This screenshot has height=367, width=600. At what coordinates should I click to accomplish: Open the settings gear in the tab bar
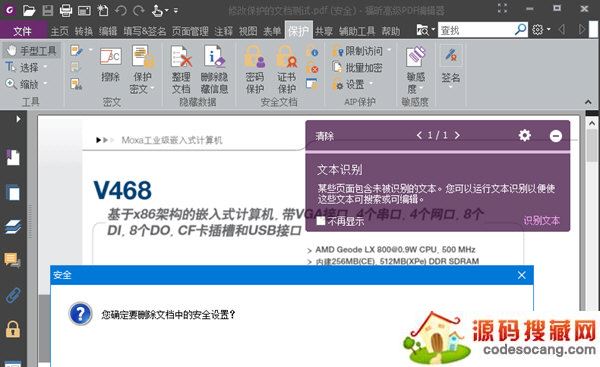(538, 29)
